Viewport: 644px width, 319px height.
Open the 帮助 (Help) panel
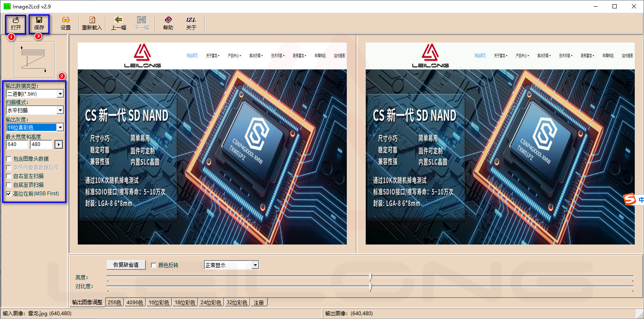click(x=167, y=23)
